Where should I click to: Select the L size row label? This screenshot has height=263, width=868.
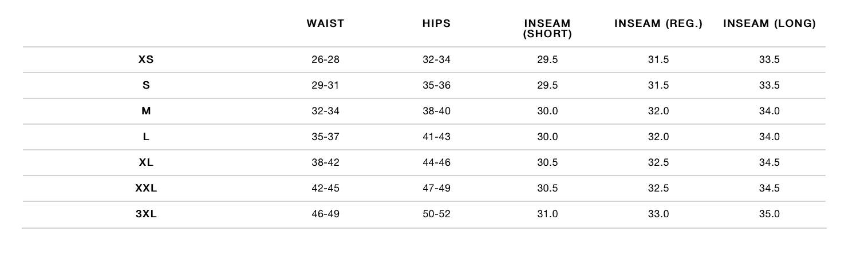[146, 137]
